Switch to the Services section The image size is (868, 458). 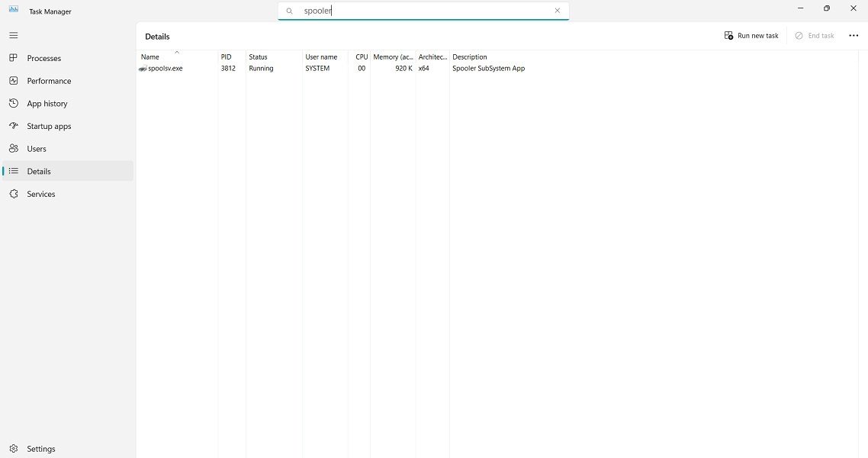pyautogui.click(x=41, y=194)
